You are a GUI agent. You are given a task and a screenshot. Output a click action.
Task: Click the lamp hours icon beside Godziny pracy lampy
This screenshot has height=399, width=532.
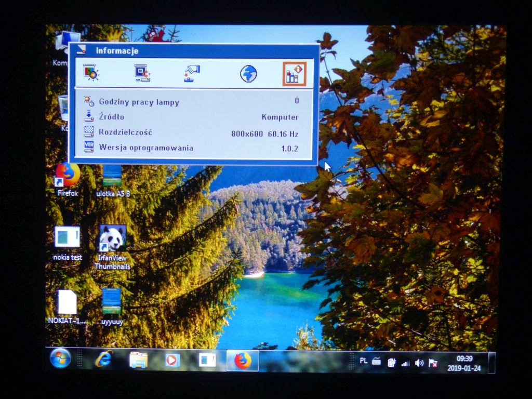[x=89, y=102]
